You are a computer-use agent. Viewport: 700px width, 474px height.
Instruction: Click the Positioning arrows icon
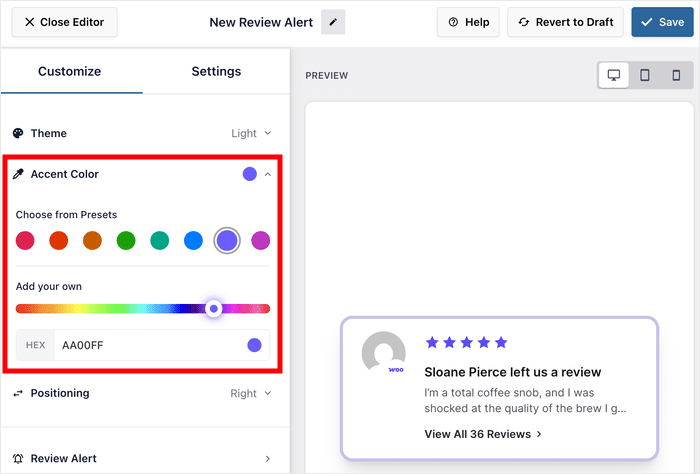[18, 393]
